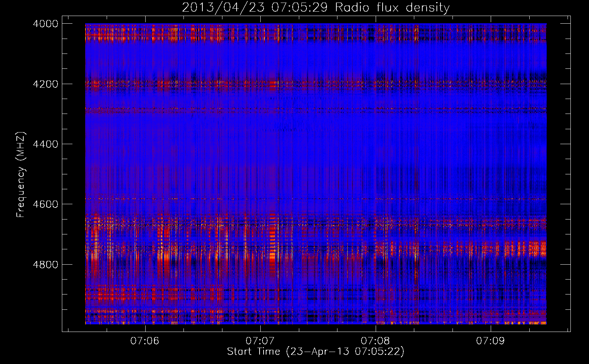Click the 07:09 time axis label
Screen dimensions: 589x364
[x=491, y=341]
